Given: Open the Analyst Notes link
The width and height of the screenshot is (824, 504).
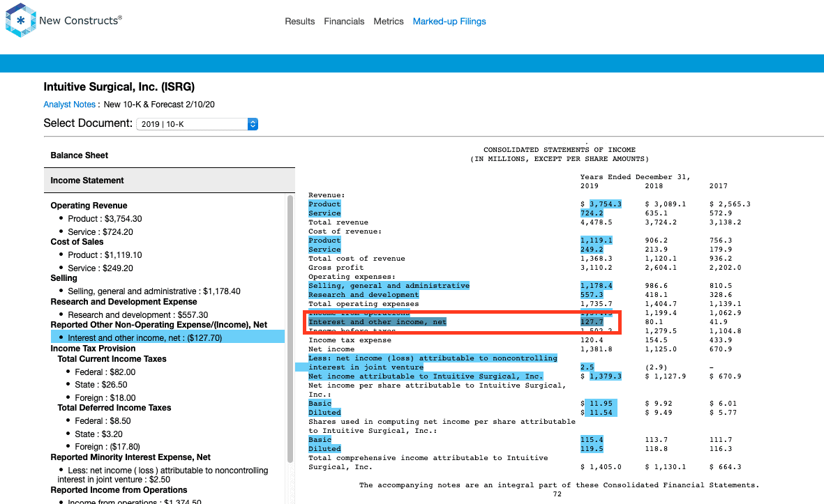Looking at the screenshot, I should (69, 105).
